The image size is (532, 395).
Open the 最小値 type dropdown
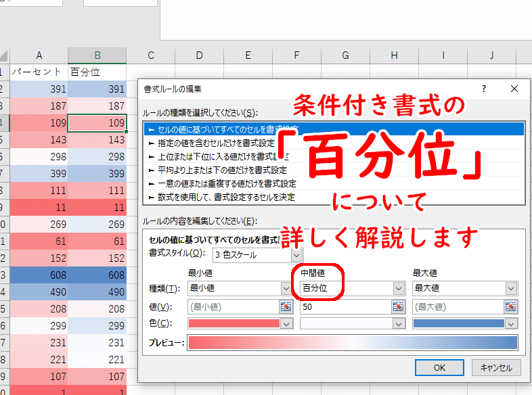(x=286, y=289)
